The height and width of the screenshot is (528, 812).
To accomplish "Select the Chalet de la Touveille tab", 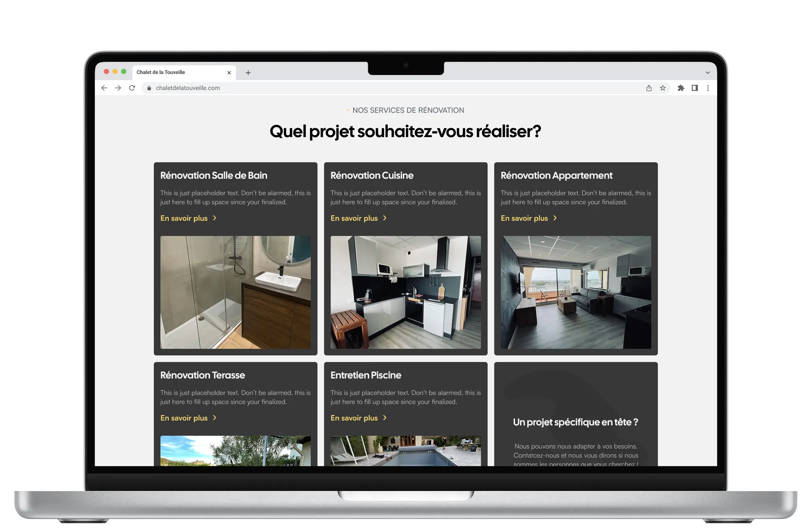I will [x=184, y=72].
